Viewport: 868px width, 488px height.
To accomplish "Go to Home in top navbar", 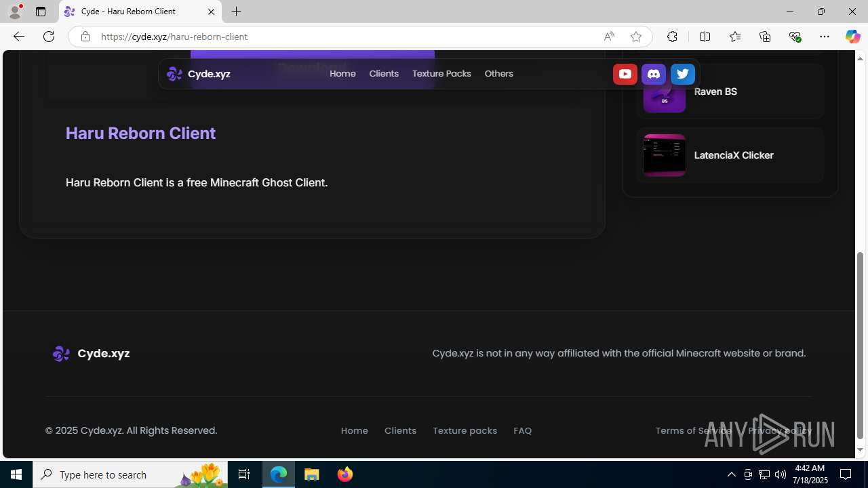I will pos(342,73).
